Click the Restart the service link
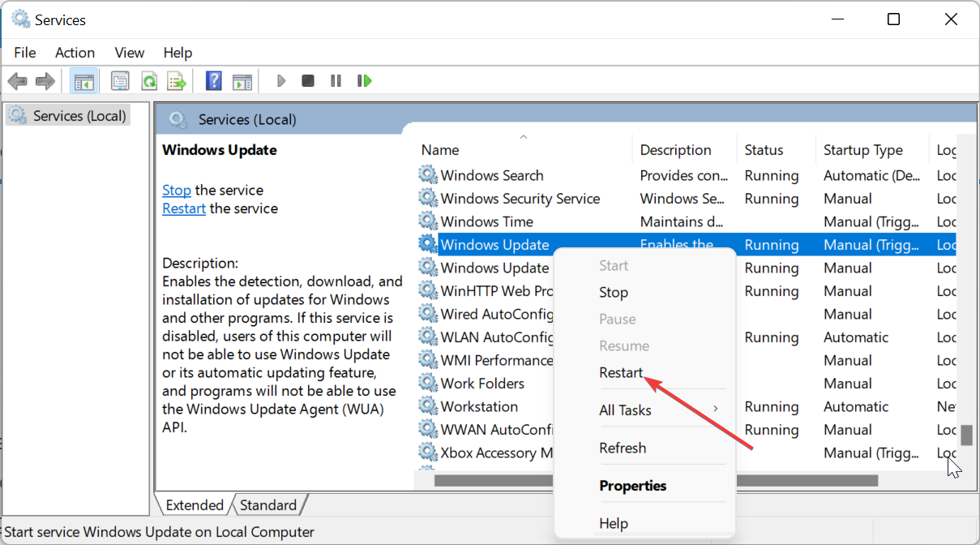The width and height of the screenshot is (980, 545). point(184,208)
